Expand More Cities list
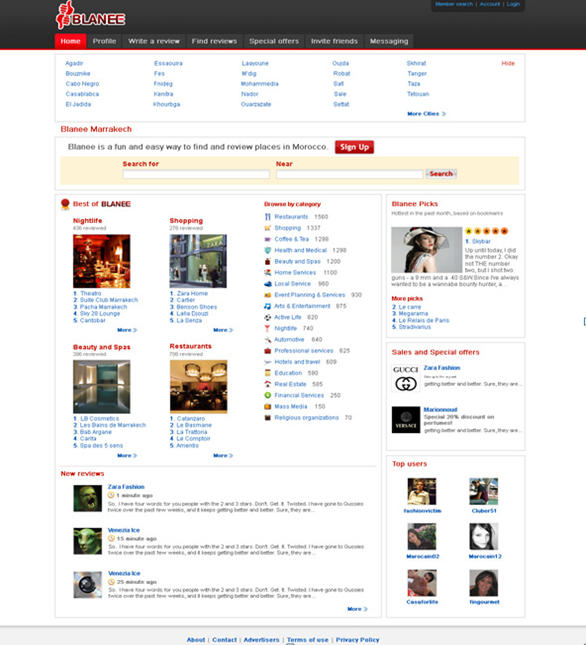 pyautogui.click(x=426, y=114)
